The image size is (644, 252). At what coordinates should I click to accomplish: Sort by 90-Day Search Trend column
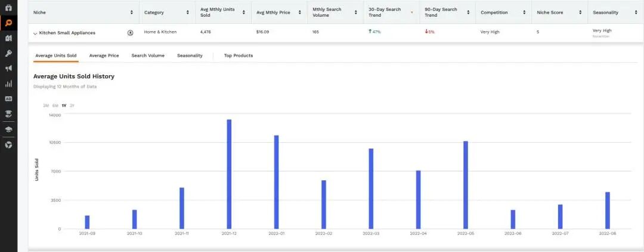tap(468, 13)
